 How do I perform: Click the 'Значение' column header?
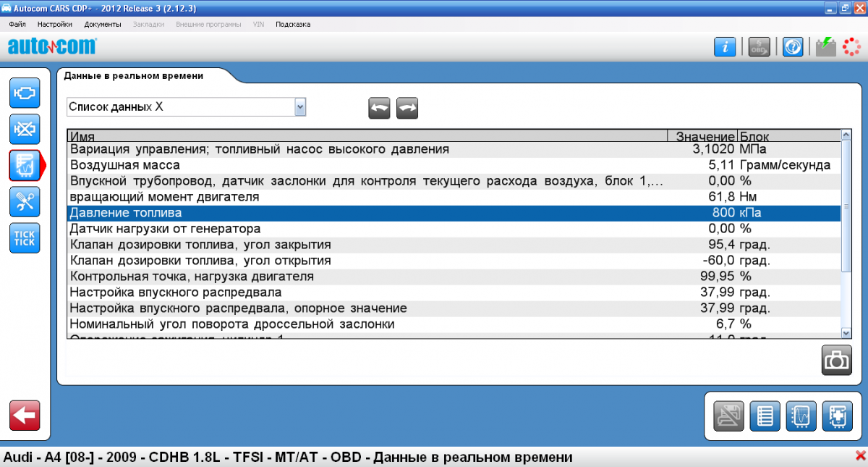point(702,136)
